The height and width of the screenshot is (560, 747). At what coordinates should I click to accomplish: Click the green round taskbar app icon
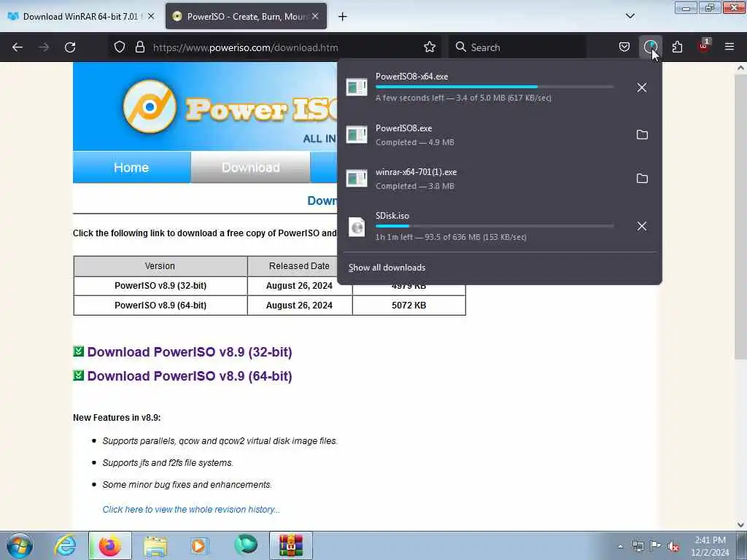246,545
